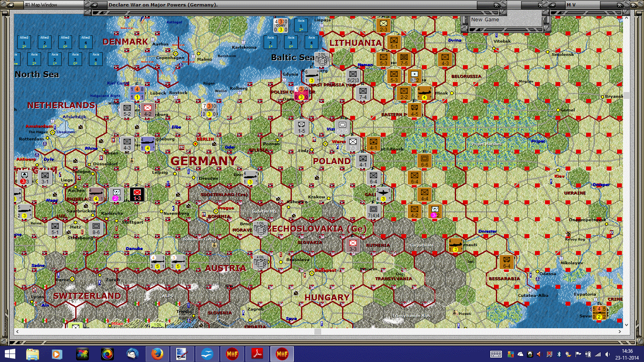Select the grey 3-1 unit near Liege
The height and width of the screenshot is (362, 644).
(x=45, y=177)
